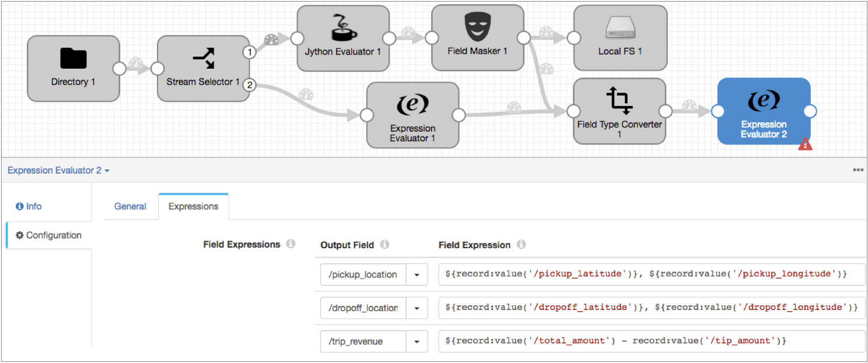
Task: Select the Local FS 1 drive icon
Action: 620,27
